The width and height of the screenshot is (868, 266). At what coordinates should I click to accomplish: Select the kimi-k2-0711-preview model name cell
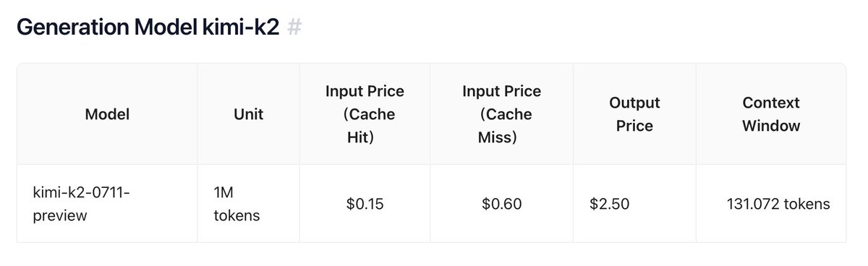coord(107,203)
